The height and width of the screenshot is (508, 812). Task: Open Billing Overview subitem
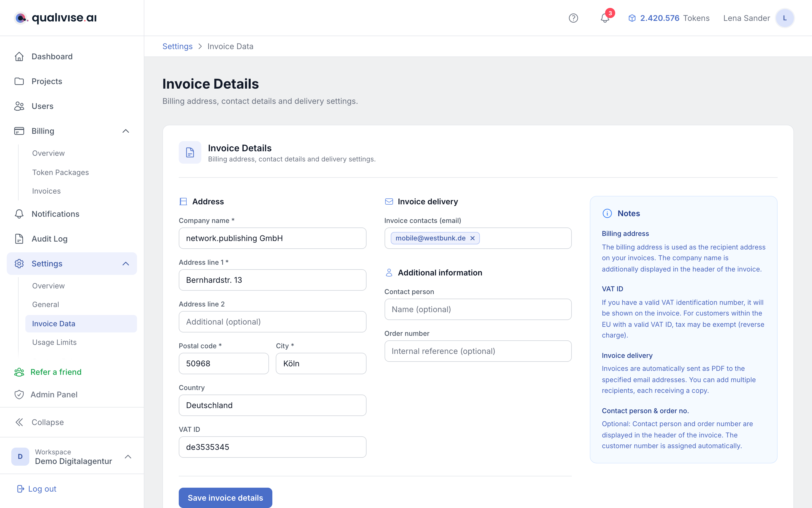[48, 153]
